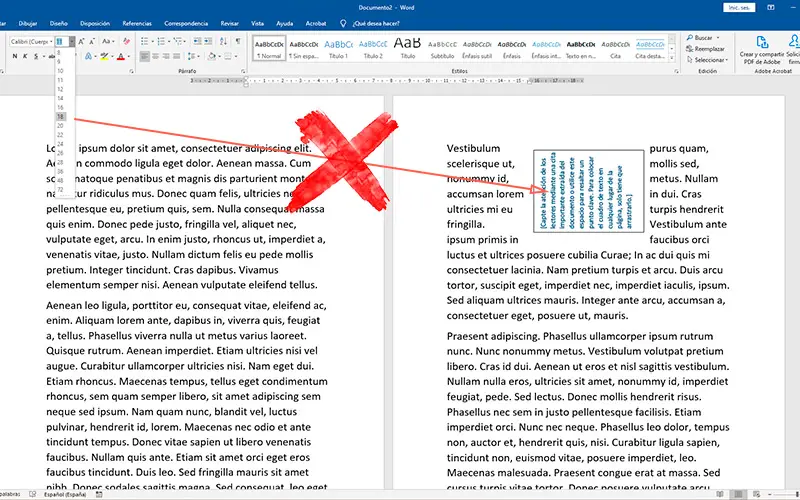This screenshot has height=500, width=800.
Task: Open the font name Calibri dropdown
Action: (50, 41)
